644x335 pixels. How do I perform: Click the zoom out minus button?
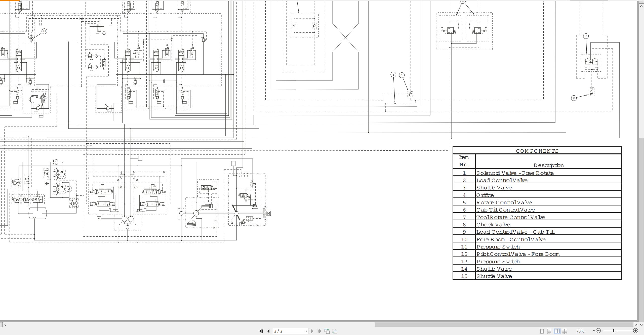[598, 331]
